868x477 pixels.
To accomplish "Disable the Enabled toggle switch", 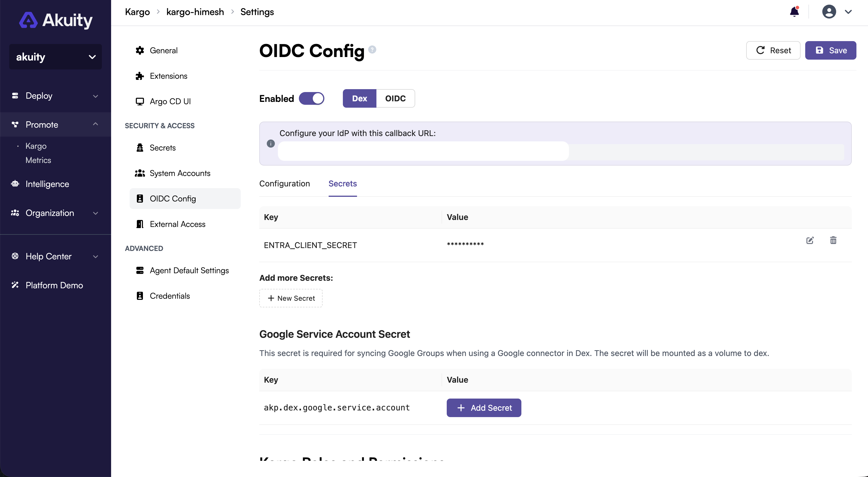I will [x=311, y=98].
